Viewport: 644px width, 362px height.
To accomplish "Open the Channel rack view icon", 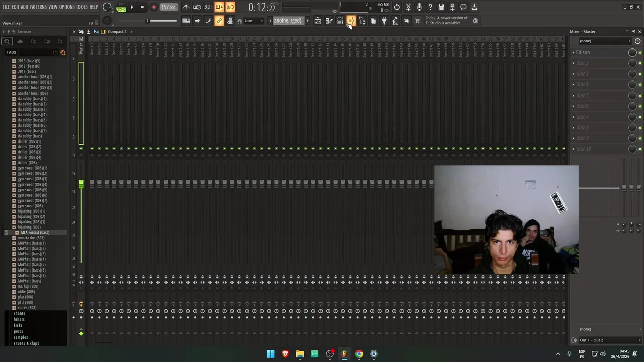I will tap(340, 21).
